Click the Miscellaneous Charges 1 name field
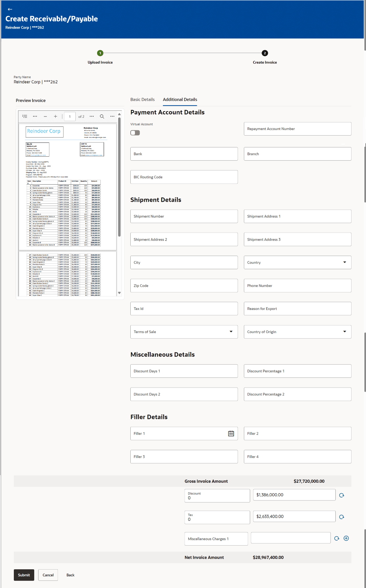 pyautogui.click(x=216, y=539)
